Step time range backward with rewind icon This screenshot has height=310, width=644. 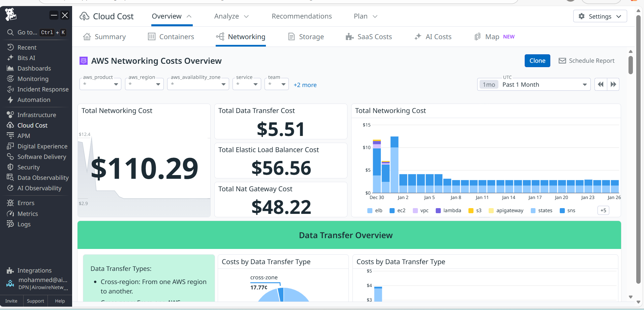[x=601, y=85]
